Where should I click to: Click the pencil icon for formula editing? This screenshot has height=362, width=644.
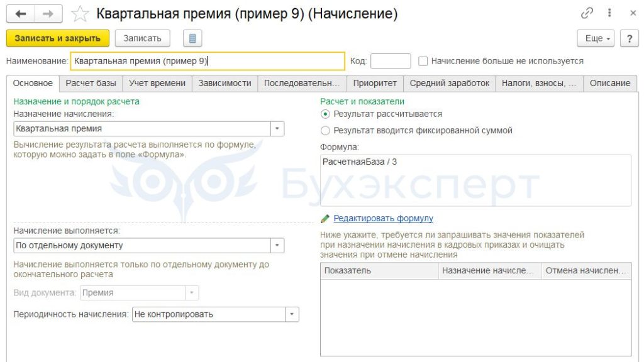click(x=325, y=219)
